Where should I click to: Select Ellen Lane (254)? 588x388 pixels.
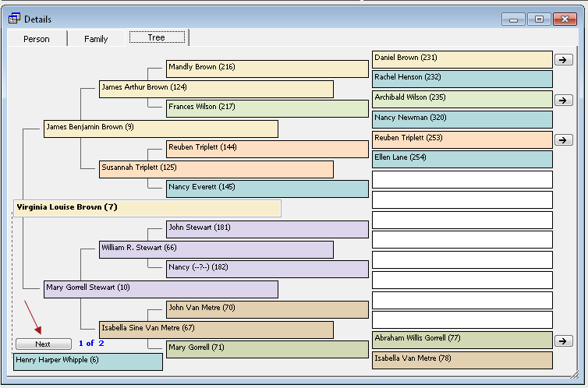click(462, 159)
